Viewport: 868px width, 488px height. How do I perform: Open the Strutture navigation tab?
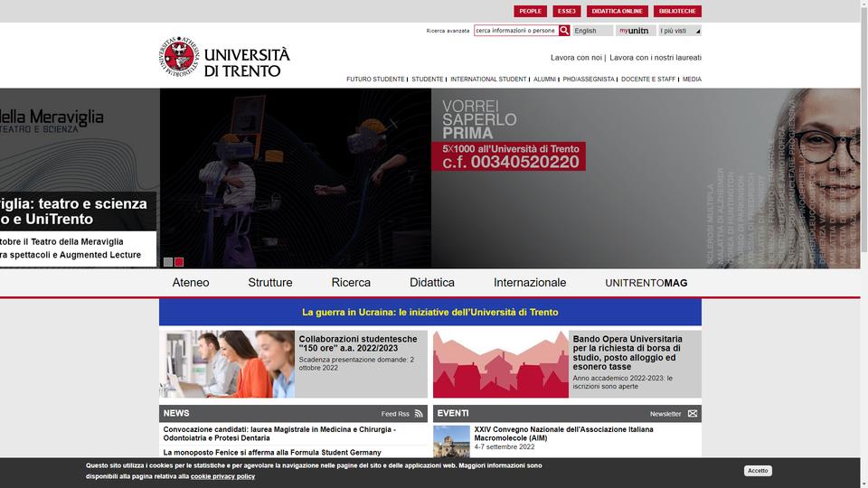[x=270, y=283]
